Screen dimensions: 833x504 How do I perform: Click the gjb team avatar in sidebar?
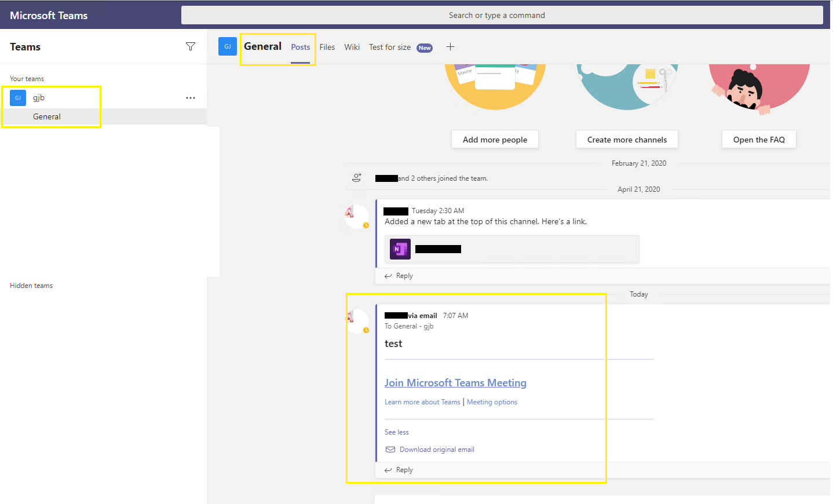tap(18, 98)
